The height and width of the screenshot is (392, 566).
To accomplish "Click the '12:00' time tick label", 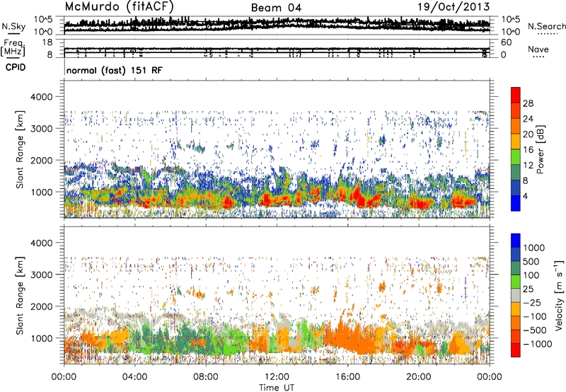I will [277, 377].
